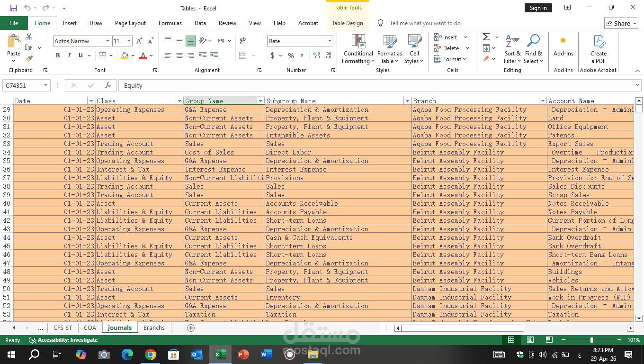Open Cell Styles gallery
Viewport: 644px width, 364px height.
pos(414,49)
